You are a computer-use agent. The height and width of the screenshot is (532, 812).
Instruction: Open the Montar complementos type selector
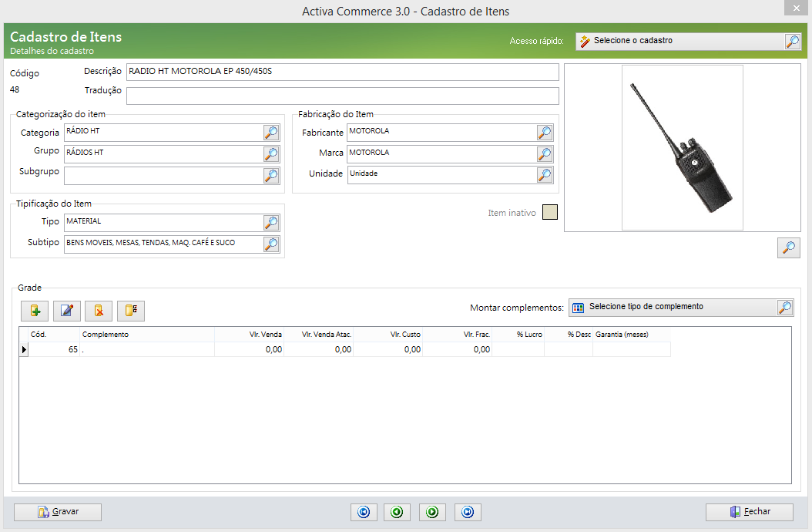coord(784,308)
